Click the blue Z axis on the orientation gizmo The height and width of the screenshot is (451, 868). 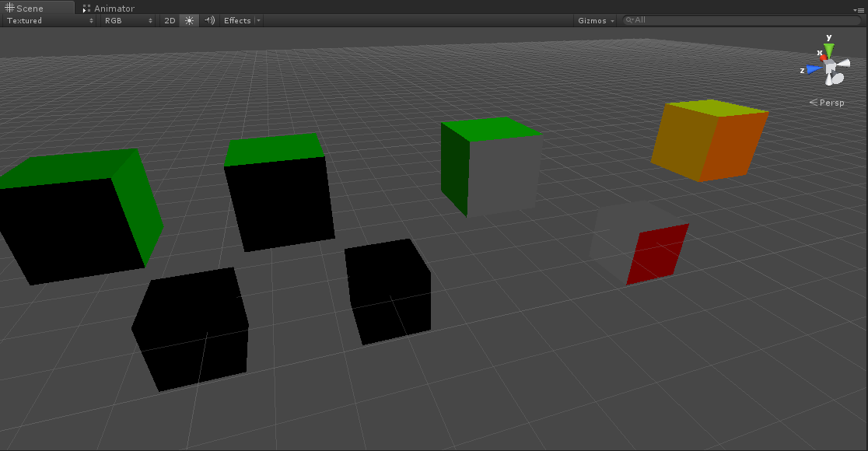click(810, 68)
